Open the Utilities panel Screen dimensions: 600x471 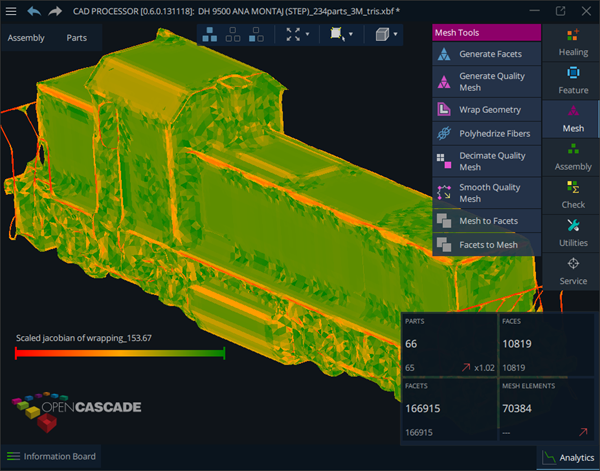573,233
